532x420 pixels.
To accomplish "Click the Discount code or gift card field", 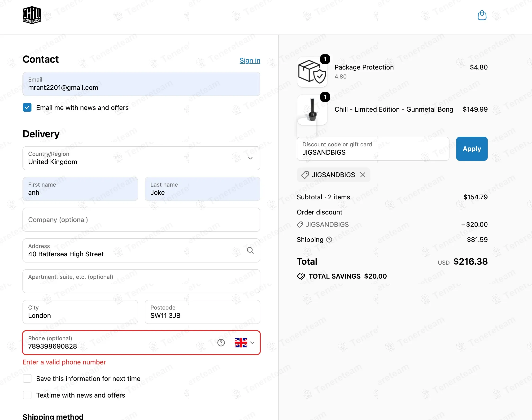I will point(373,149).
